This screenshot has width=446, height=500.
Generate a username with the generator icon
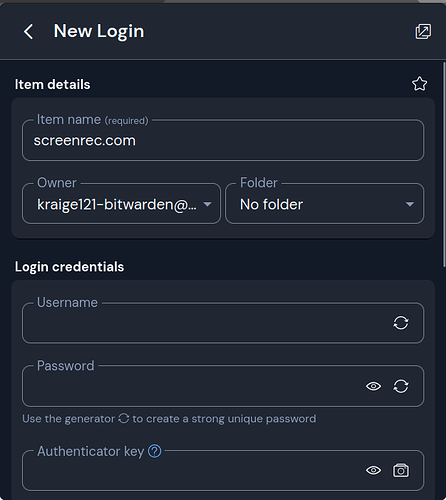(401, 323)
